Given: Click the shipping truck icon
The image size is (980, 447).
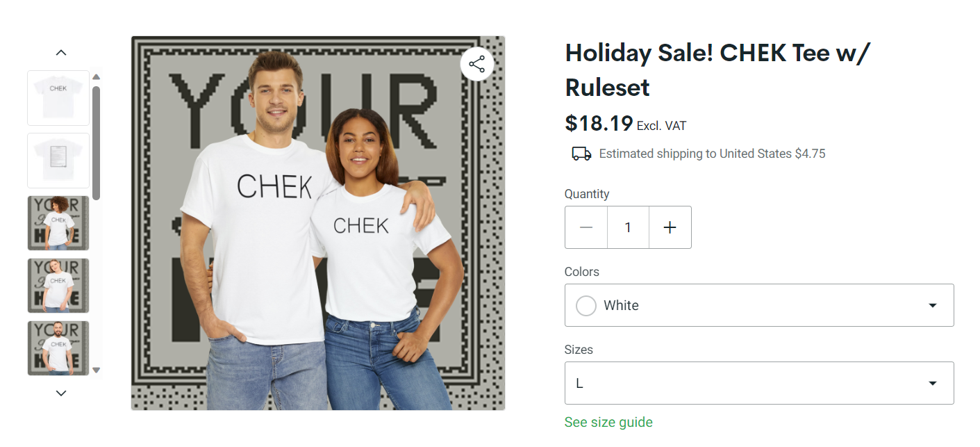Looking at the screenshot, I should [581, 154].
